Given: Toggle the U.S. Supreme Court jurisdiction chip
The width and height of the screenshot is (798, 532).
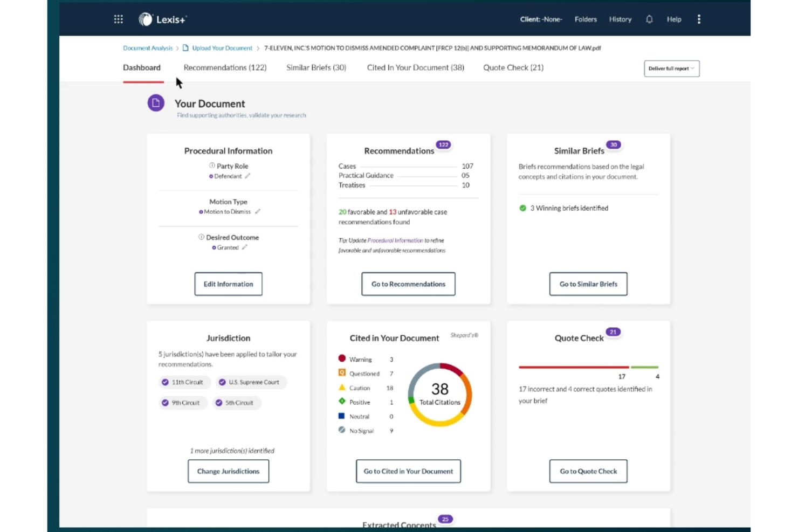Looking at the screenshot, I should pyautogui.click(x=251, y=382).
